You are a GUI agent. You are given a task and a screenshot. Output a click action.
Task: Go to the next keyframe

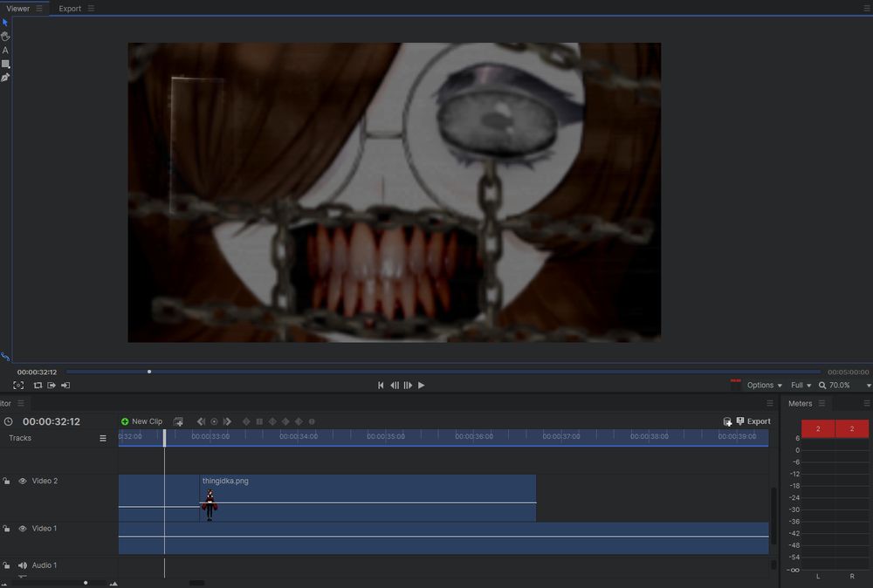227,421
